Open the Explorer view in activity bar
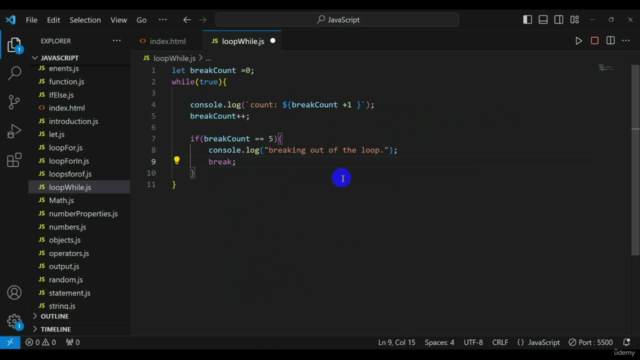Image resolution: width=640 pixels, height=360 pixels. (x=14, y=45)
